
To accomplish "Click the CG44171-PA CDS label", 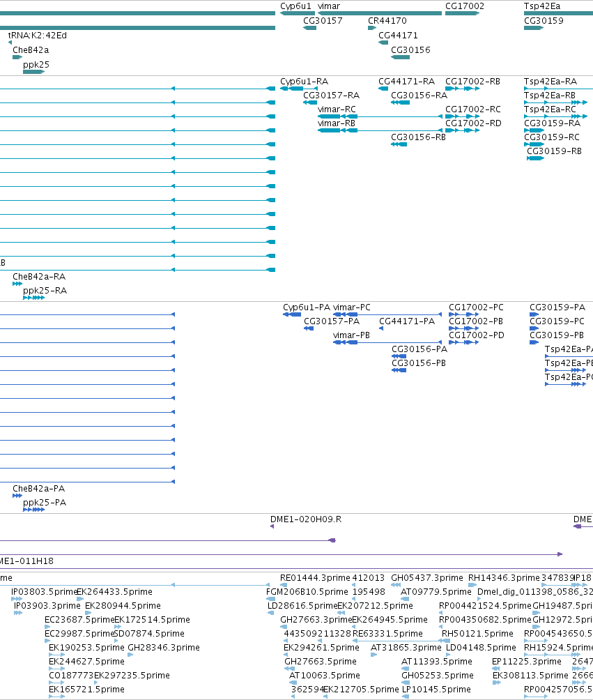I will click(x=407, y=321).
